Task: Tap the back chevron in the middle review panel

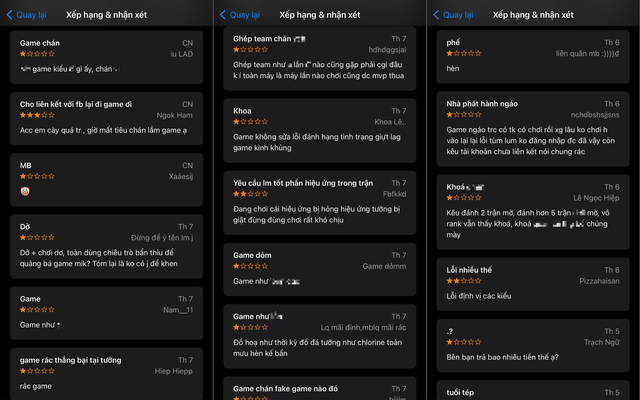Action: point(223,15)
